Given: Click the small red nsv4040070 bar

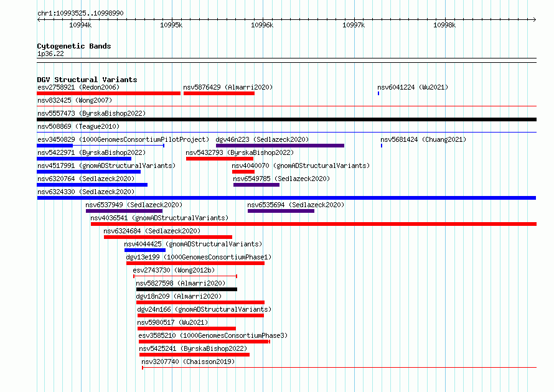Looking at the screenshot, I should coord(243,172).
